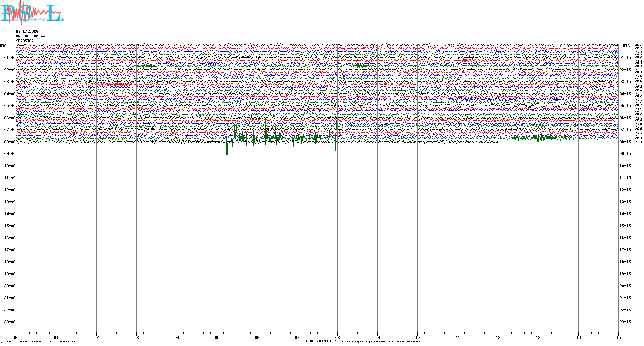Click the DRO HHZ HP station text
644x346 pixels.
pyautogui.click(x=30, y=36)
